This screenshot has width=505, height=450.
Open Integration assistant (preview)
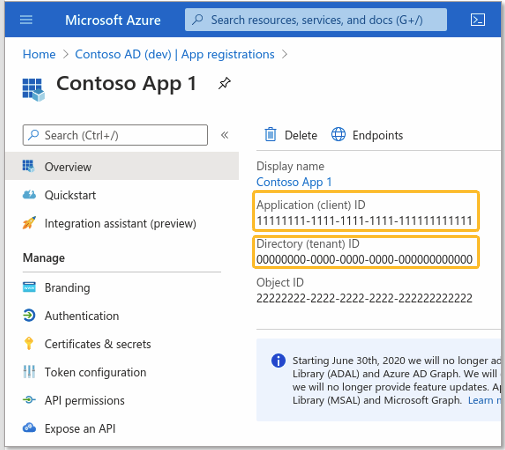coord(120,223)
